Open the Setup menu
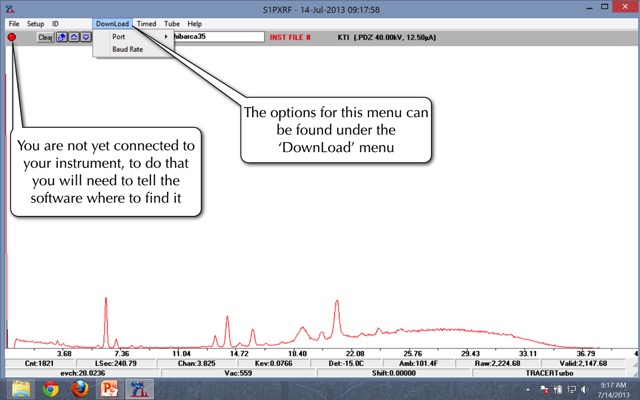Image resolution: width=640 pixels, height=400 pixels. tap(35, 22)
